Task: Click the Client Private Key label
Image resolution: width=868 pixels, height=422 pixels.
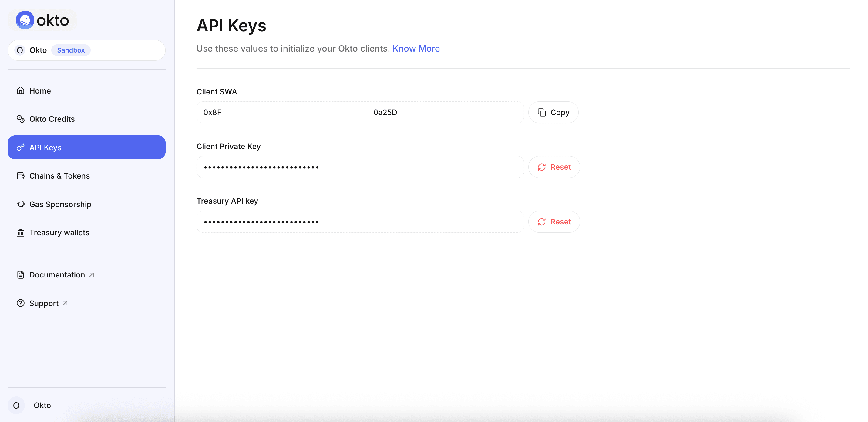Action: tap(228, 146)
